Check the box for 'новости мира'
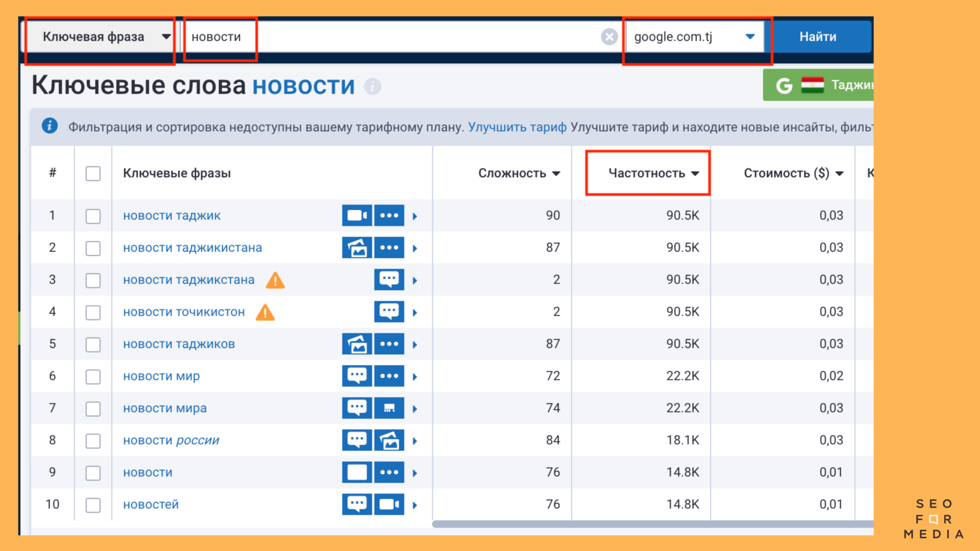 click(x=93, y=408)
